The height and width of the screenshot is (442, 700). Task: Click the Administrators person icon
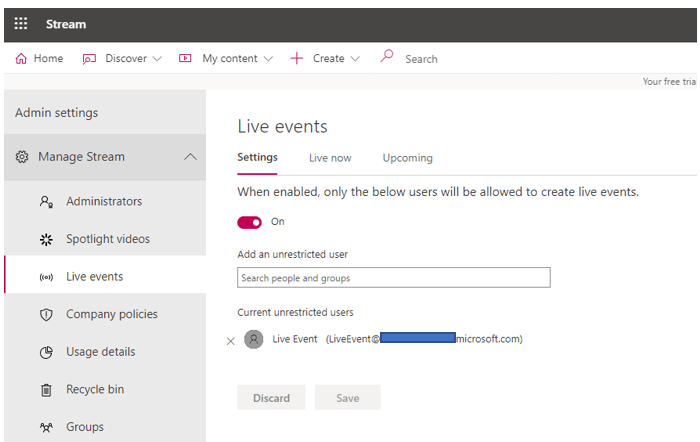tap(46, 202)
